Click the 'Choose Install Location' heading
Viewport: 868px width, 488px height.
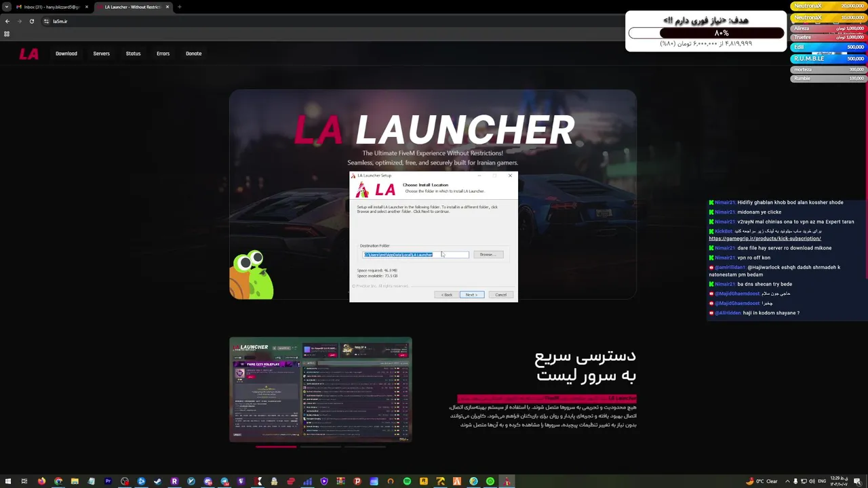[425, 185]
